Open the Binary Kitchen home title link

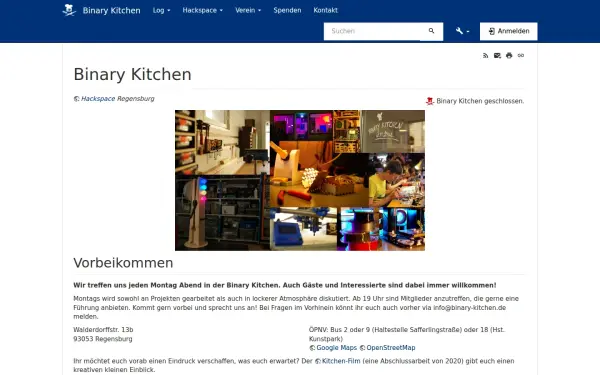click(x=111, y=11)
